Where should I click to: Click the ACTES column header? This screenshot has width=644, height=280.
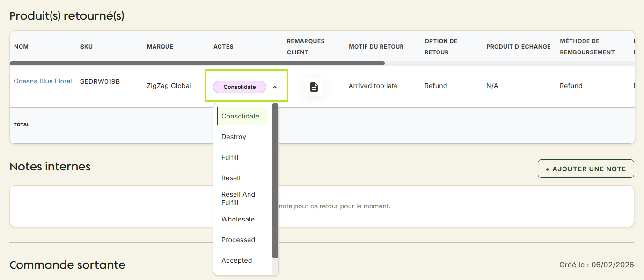point(223,47)
